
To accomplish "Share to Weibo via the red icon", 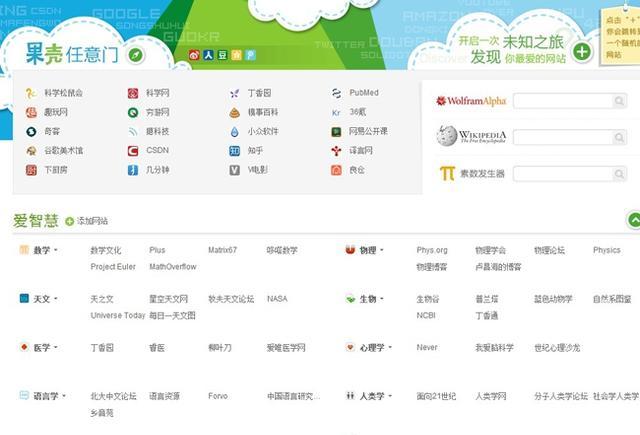I will tap(194, 55).
